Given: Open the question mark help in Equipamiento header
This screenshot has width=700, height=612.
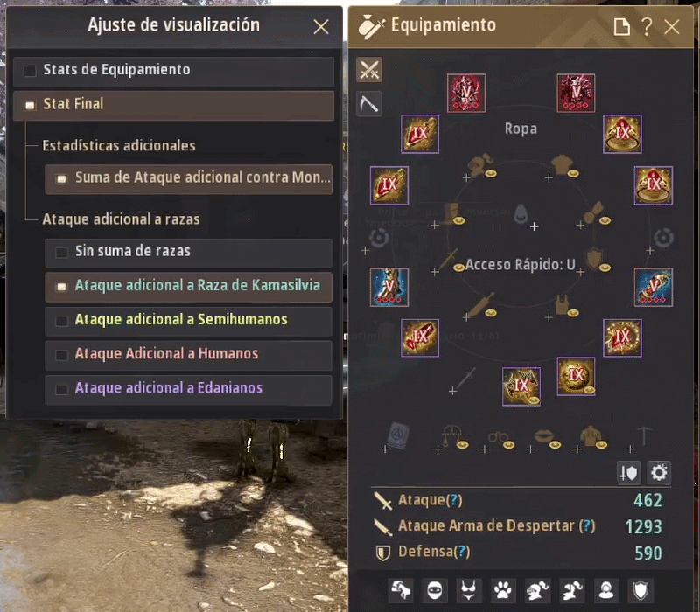Looking at the screenshot, I should [647, 27].
